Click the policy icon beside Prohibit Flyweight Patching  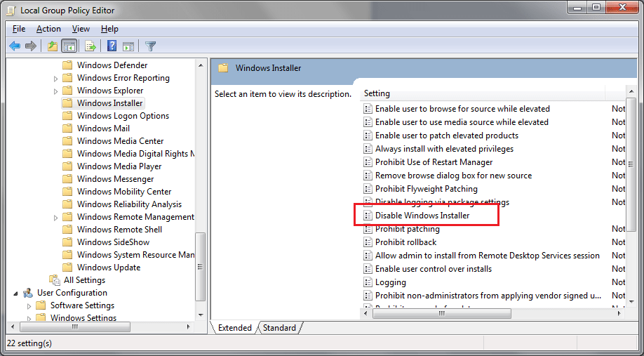pos(368,189)
